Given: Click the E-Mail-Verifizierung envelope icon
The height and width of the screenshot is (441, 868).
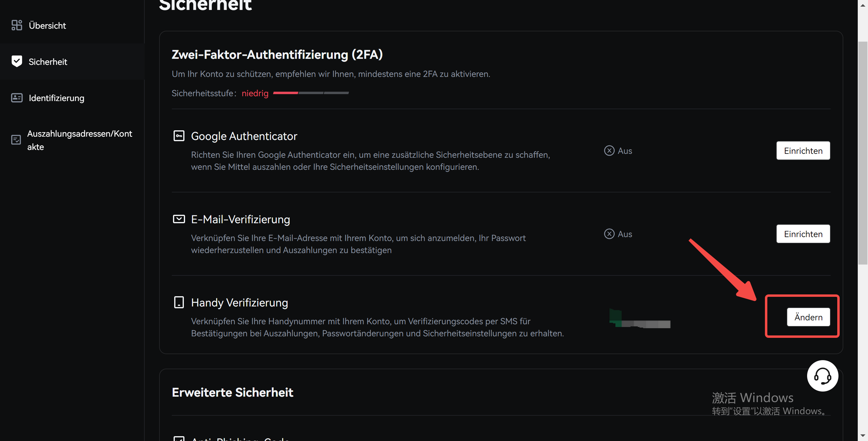Looking at the screenshot, I should [179, 219].
